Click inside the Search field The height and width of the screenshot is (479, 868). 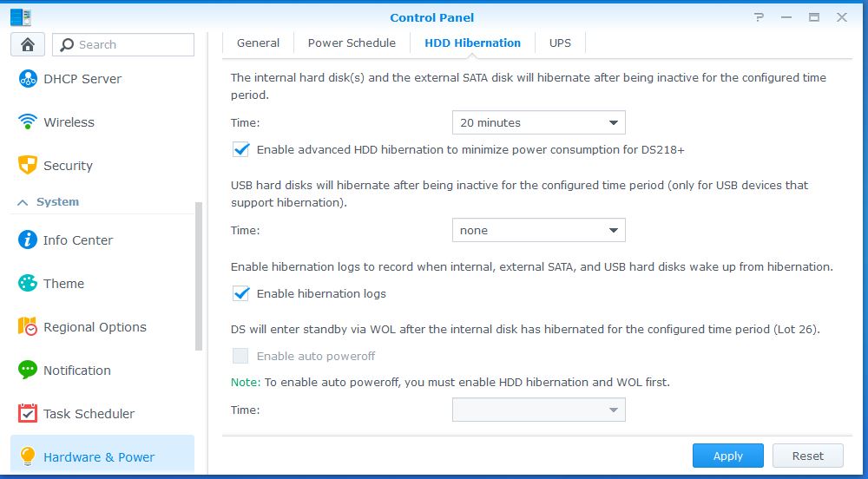(130, 45)
